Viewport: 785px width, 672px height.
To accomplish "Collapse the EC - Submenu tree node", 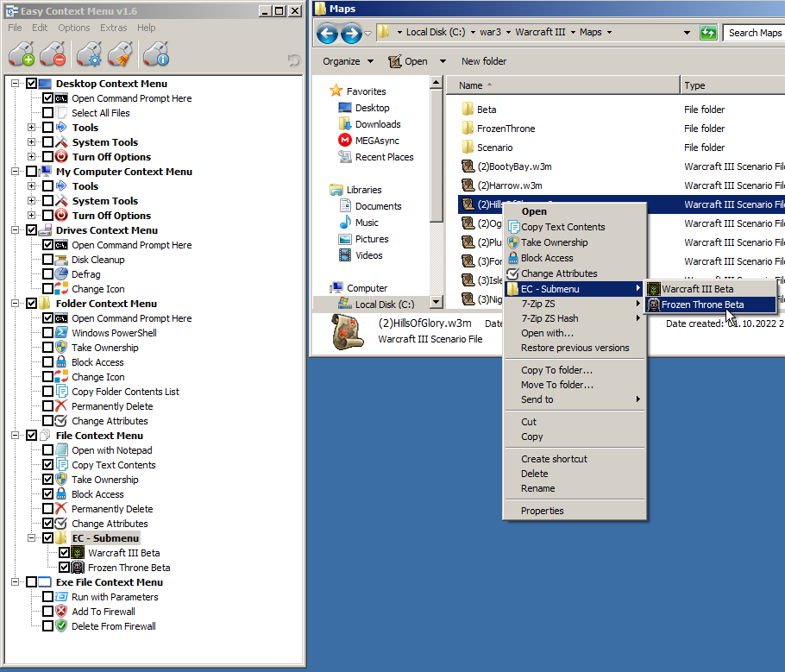I will coord(32,537).
